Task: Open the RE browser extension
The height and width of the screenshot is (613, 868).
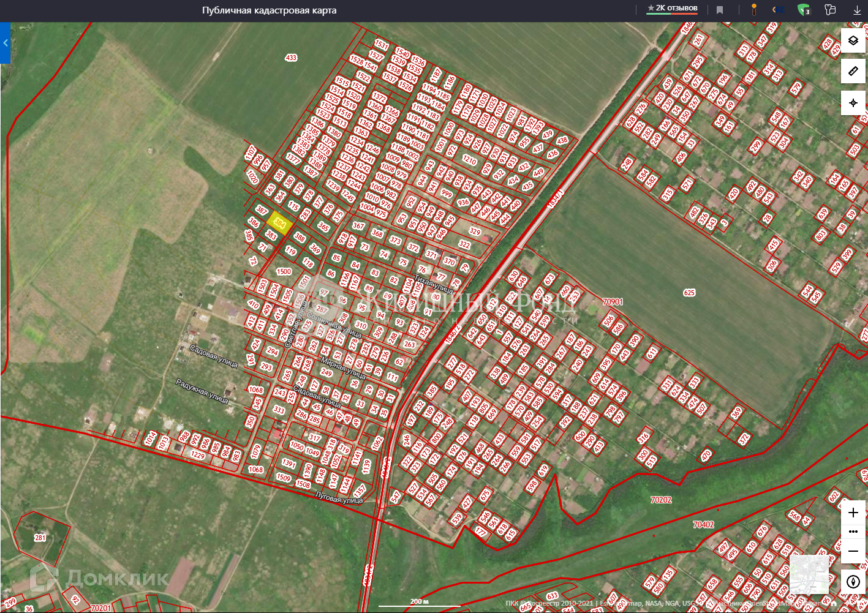Action: [778, 10]
